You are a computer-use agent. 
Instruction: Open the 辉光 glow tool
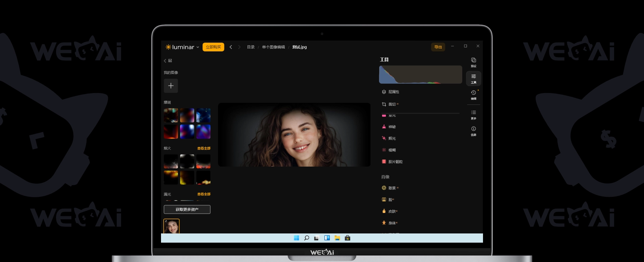[389, 138]
